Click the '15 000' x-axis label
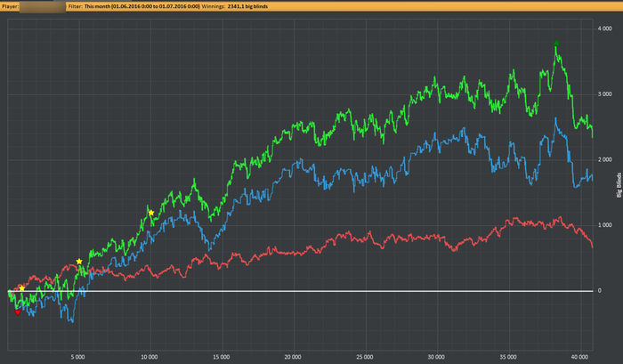 point(221,357)
